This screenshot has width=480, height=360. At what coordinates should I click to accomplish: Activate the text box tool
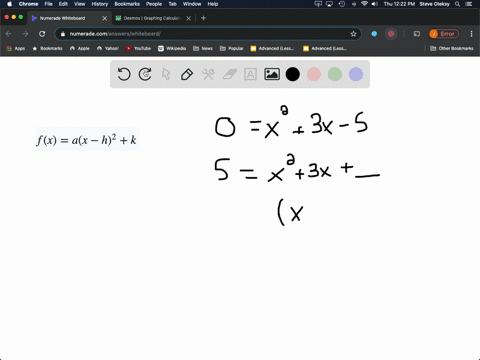click(x=250, y=74)
